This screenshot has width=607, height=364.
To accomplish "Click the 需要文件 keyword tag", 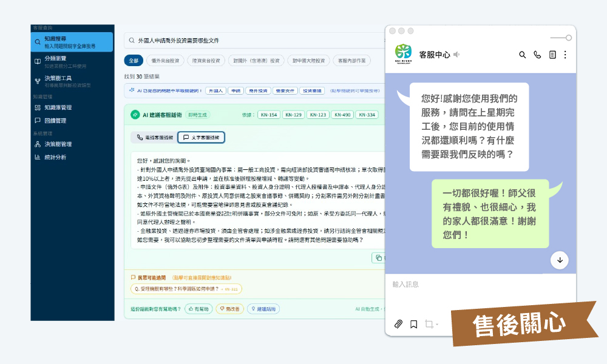I will (x=285, y=91).
